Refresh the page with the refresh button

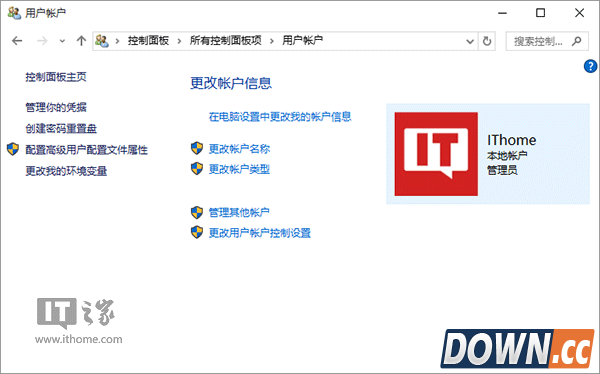(x=487, y=41)
